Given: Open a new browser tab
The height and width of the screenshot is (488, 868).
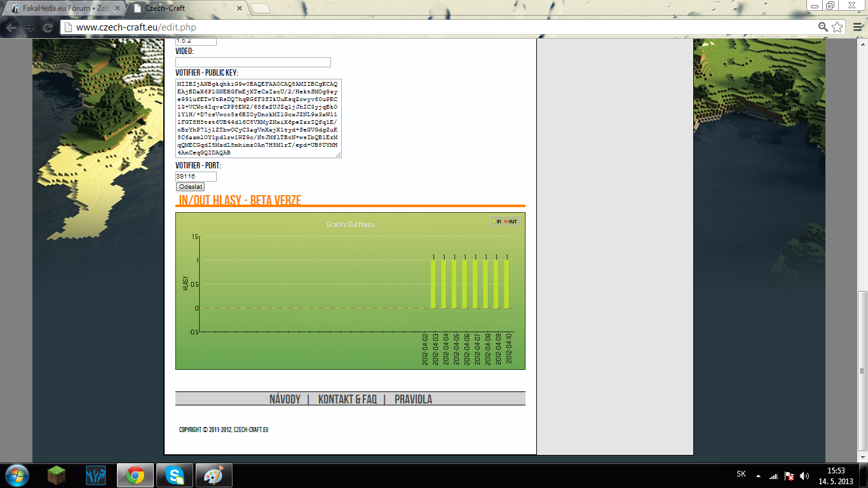Looking at the screenshot, I should pyautogui.click(x=261, y=9).
